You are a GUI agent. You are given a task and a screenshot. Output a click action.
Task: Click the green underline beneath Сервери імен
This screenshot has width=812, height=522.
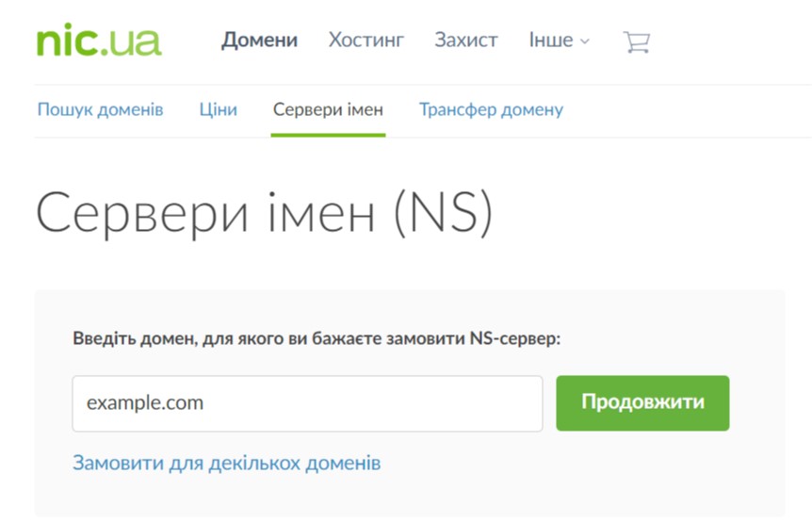click(x=328, y=135)
